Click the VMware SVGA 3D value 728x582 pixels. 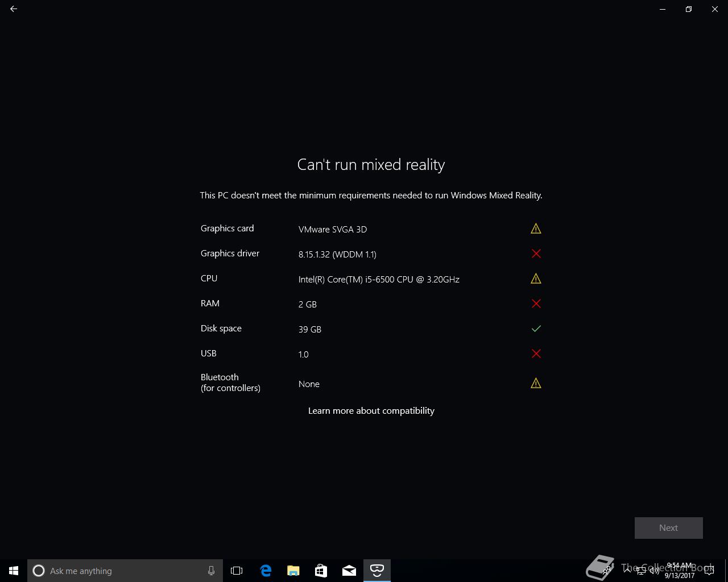(x=333, y=229)
